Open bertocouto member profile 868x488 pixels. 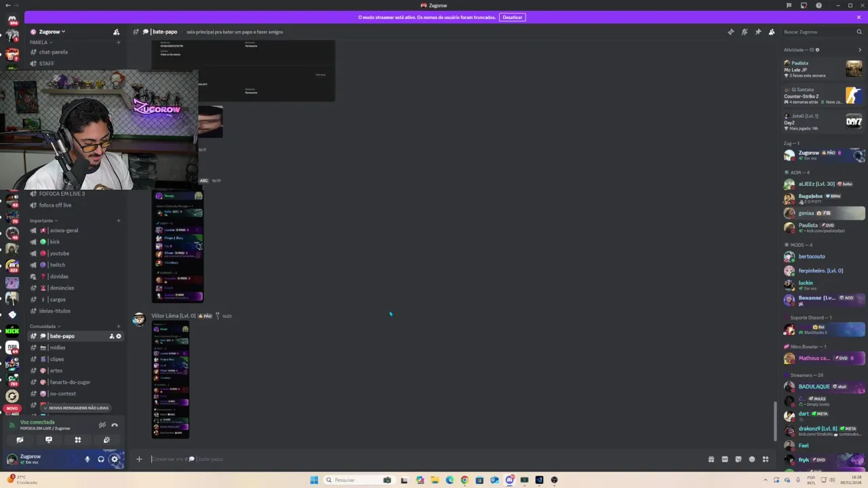click(824, 257)
